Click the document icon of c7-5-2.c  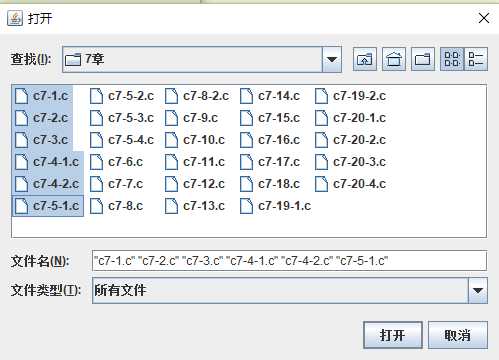pos(97,96)
